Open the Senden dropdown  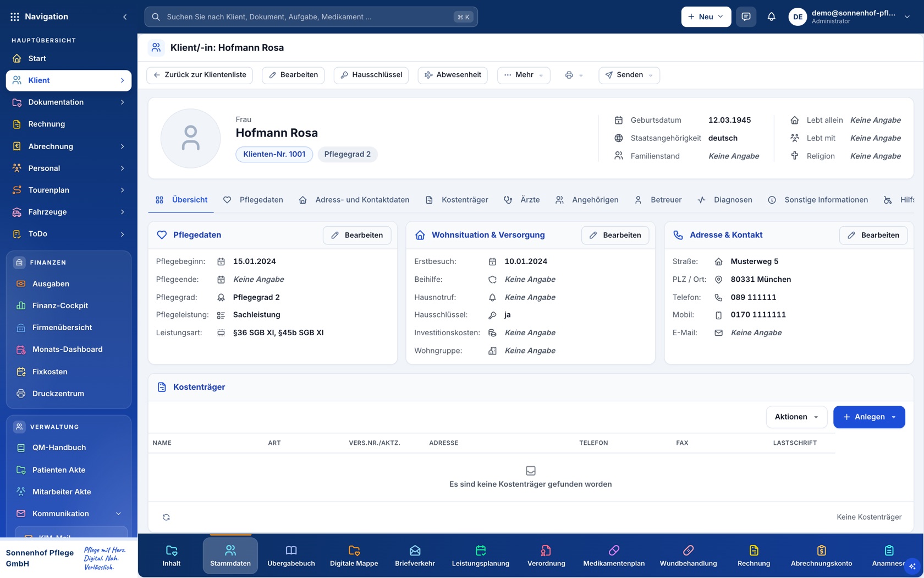pyautogui.click(x=629, y=75)
